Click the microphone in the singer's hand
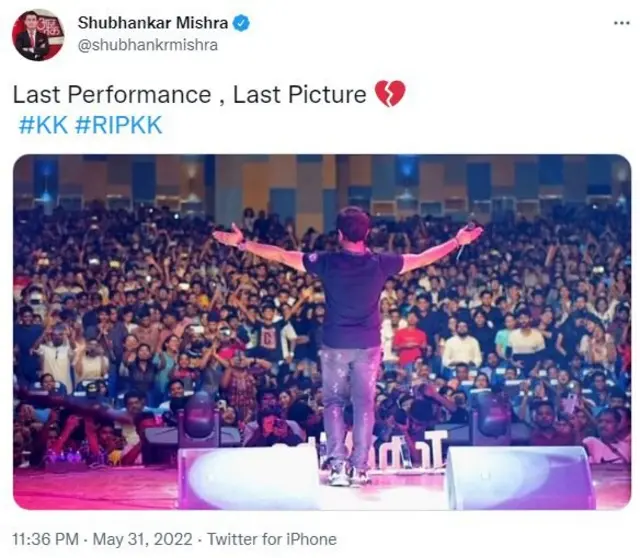This screenshot has width=640, height=558. (x=465, y=242)
